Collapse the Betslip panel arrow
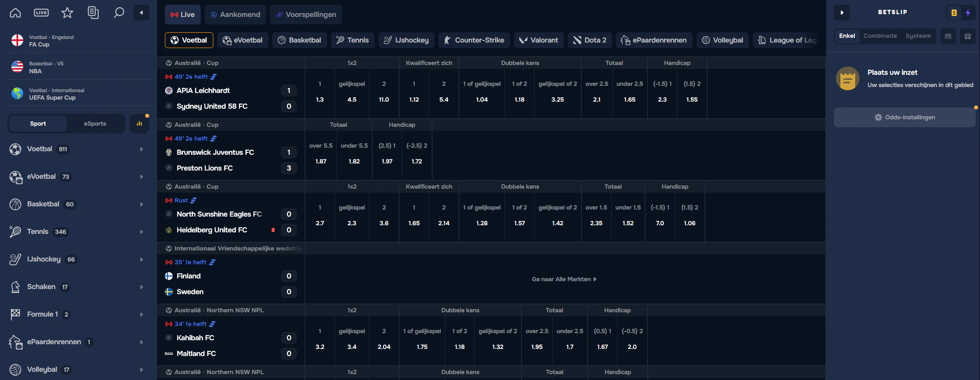This screenshot has width=980, height=380. [842, 13]
